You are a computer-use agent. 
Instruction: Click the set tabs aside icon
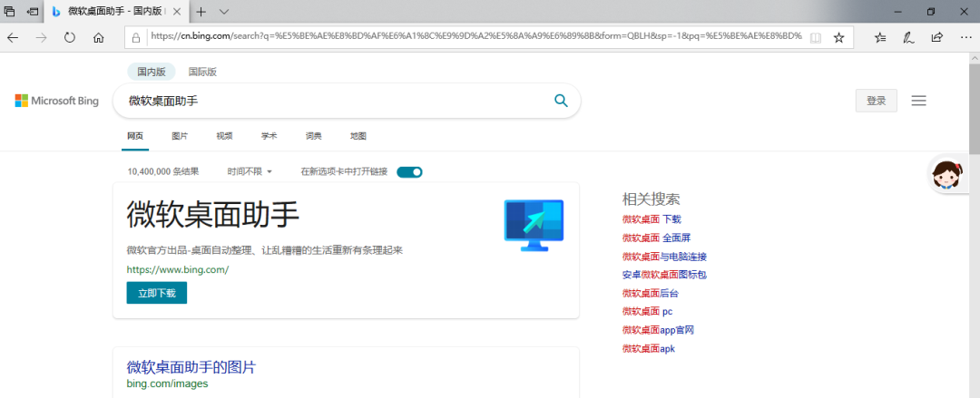33,11
